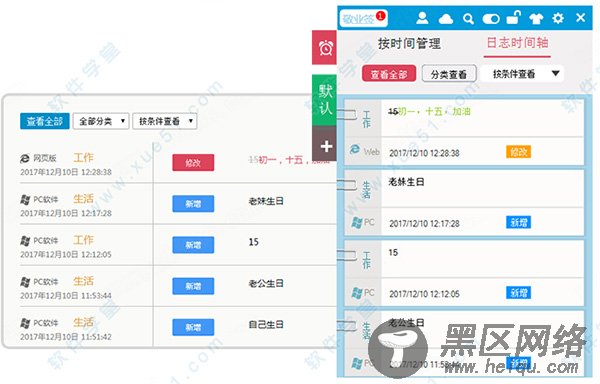Open 老妹生日 note in timeline
600x384 pixels.
(406, 182)
